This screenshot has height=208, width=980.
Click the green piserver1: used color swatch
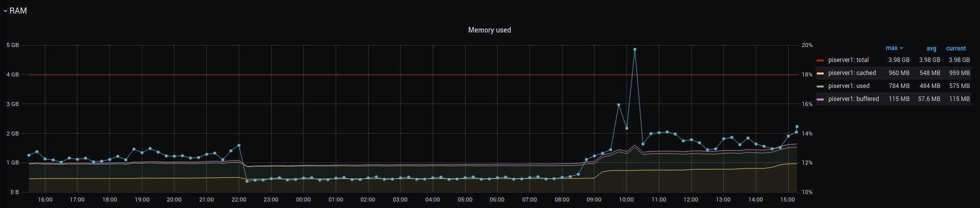[x=820, y=86]
